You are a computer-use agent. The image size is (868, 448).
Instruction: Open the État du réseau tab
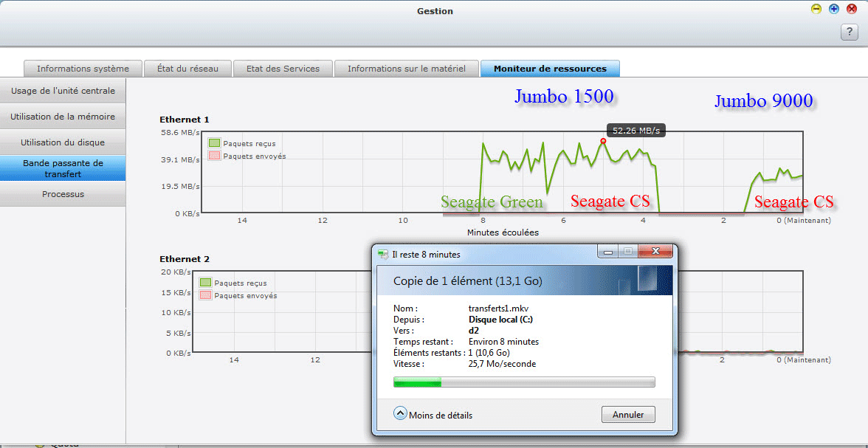pos(187,69)
